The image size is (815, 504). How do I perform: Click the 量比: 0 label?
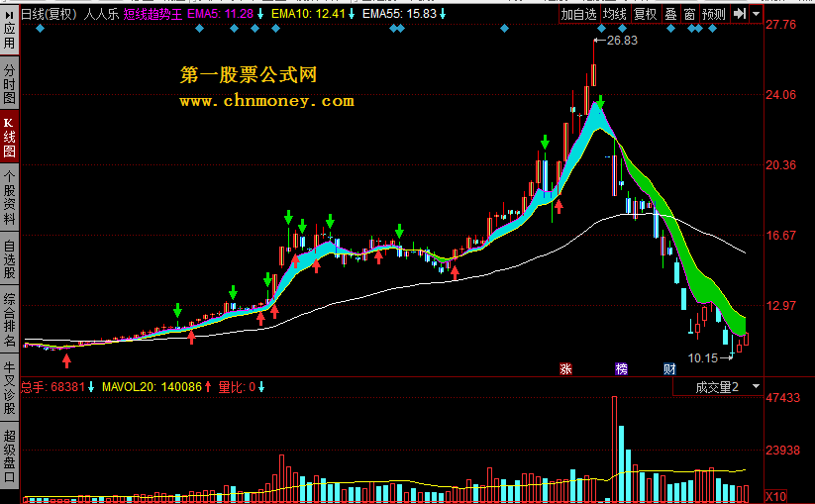237,387
